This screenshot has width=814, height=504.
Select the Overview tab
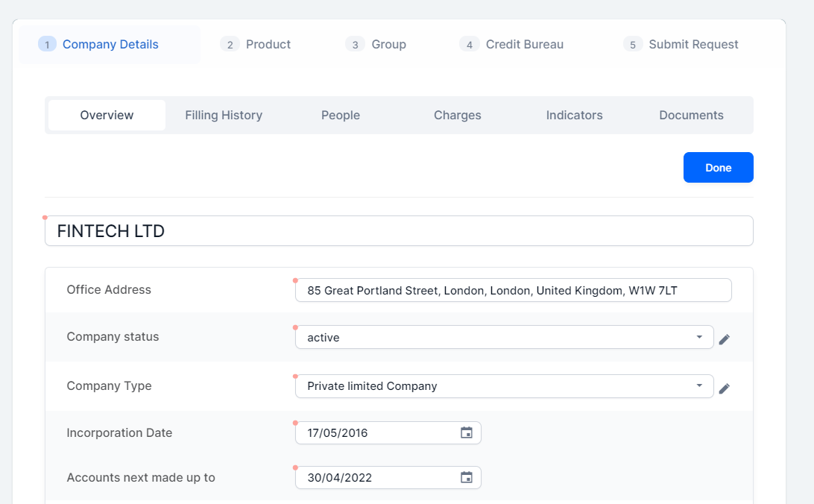107,115
